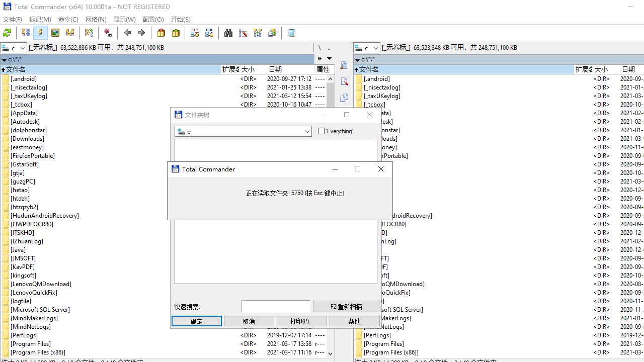Open the multi-rename tool icon
This screenshot has height=362, width=644.
pyautogui.click(x=243, y=33)
